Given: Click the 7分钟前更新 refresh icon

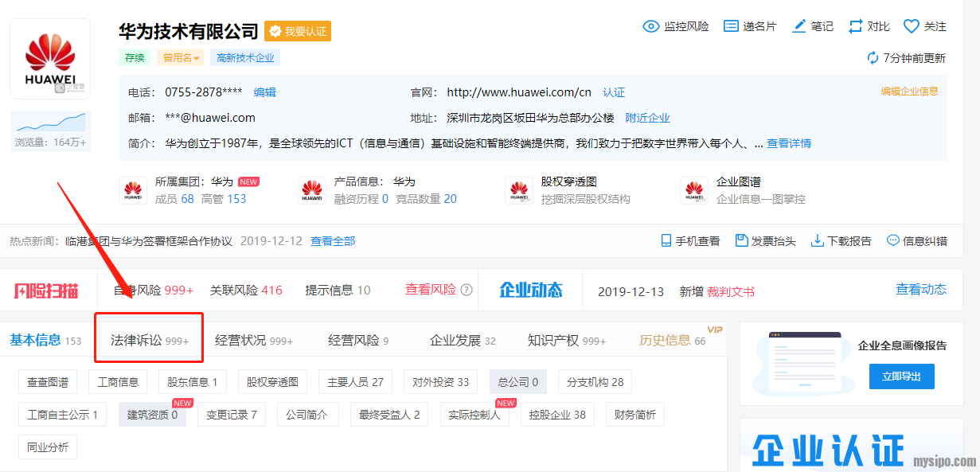Looking at the screenshot, I should point(873,58).
